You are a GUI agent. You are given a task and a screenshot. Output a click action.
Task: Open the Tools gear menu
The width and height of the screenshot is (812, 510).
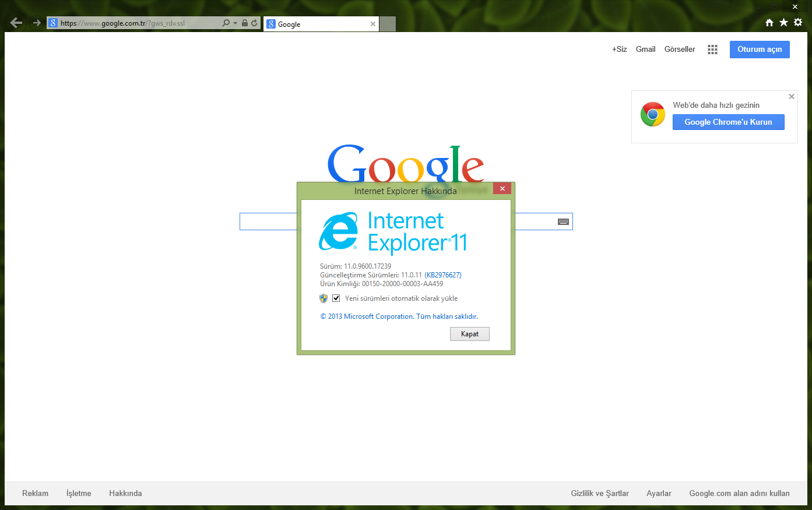798,22
